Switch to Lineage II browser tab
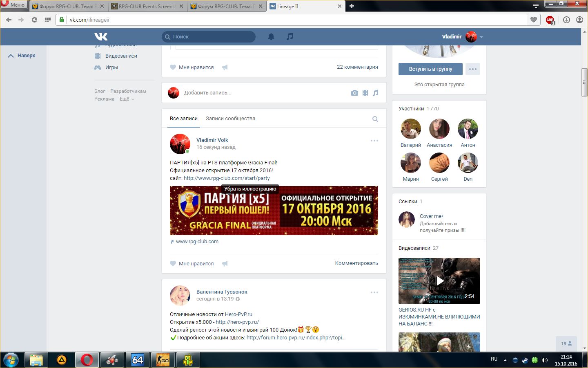 (x=305, y=6)
